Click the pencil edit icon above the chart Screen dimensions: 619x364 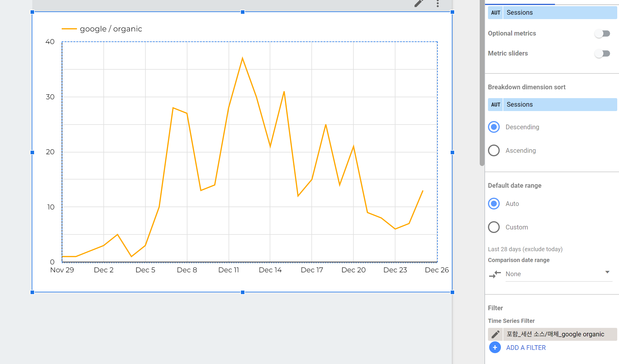419,3
